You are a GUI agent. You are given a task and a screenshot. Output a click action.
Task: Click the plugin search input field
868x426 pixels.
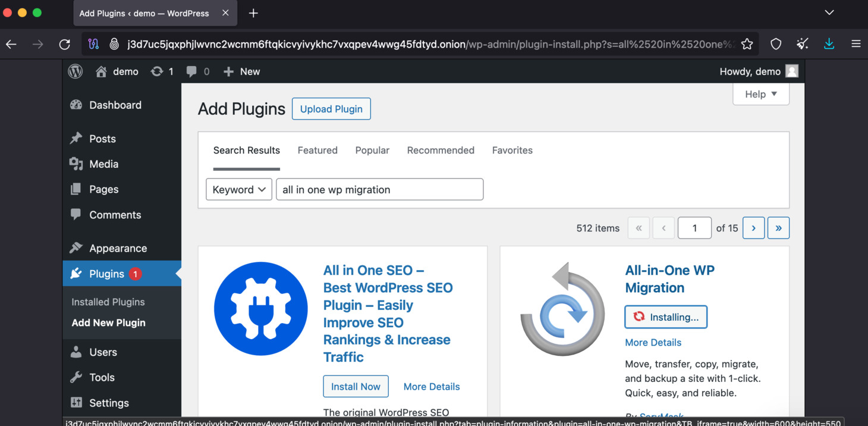click(x=380, y=189)
